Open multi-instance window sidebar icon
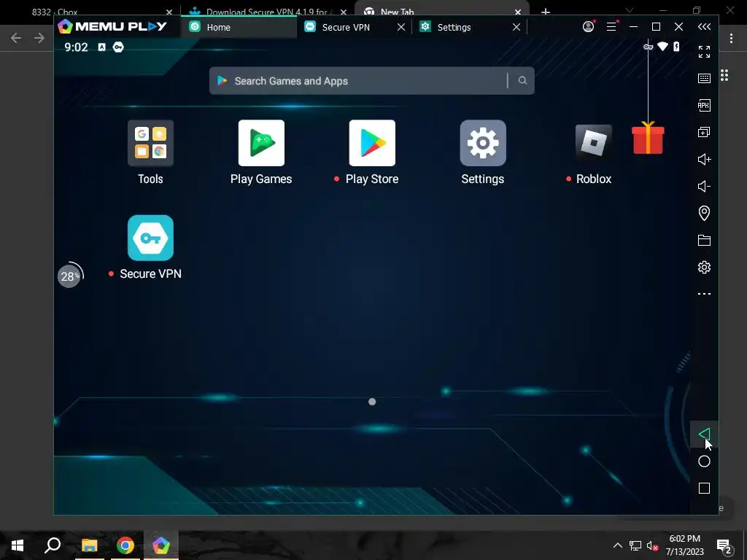This screenshot has height=560, width=747. 704,133
